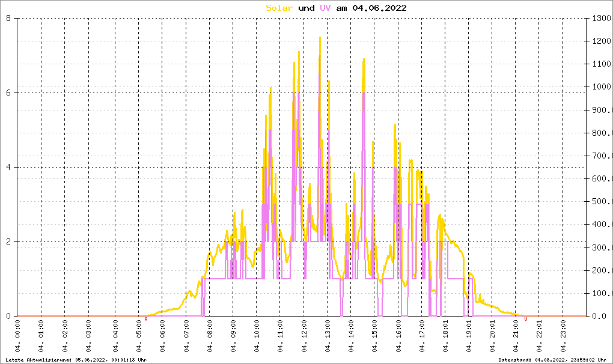Image resolution: width=613 pixels, height=364 pixels.
Task: Click the time label '04. 02:00'
Action: click(65, 336)
